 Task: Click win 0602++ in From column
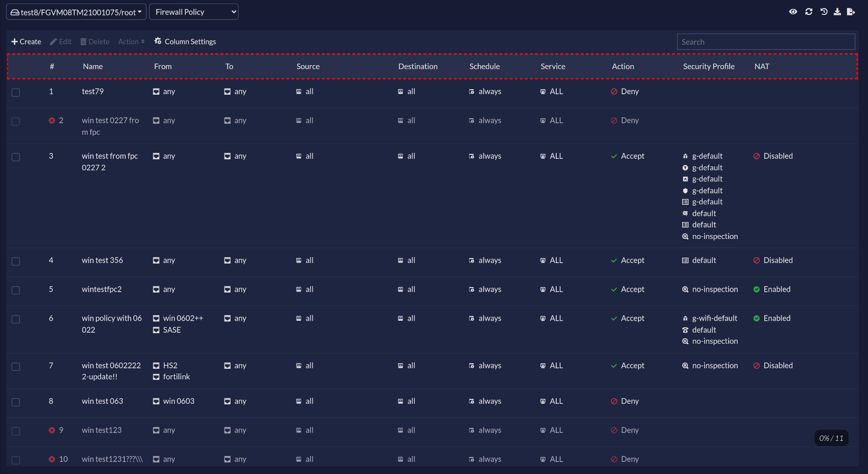click(x=183, y=318)
